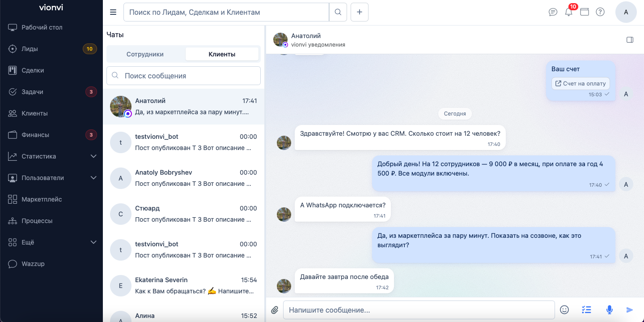Click the plus button to create new
This screenshot has height=322, width=644.
[360, 12]
